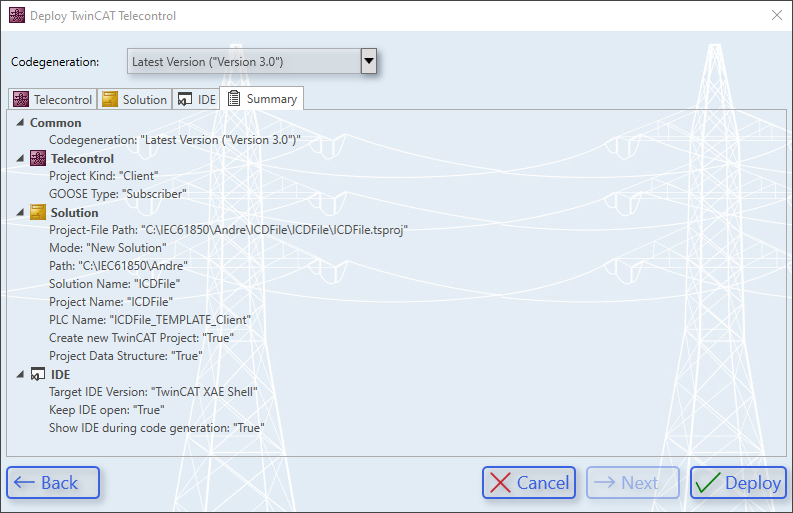Collapse the Solution section in the tree
This screenshot has width=793, height=513.
(x=20, y=212)
